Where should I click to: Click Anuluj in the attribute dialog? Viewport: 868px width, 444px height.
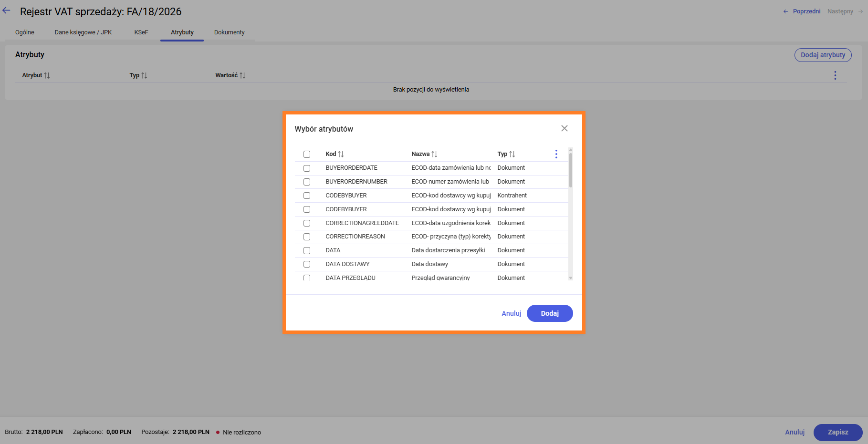pos(511,313)
